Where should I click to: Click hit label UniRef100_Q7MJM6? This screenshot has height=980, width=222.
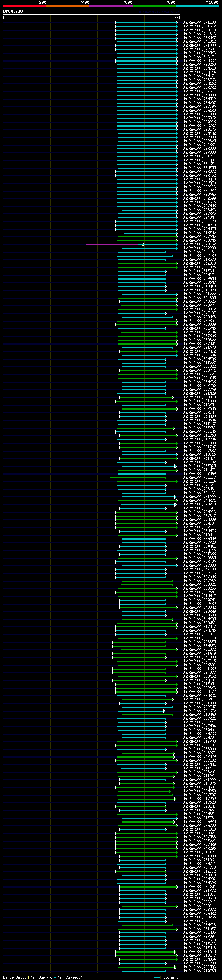[199, 630]
